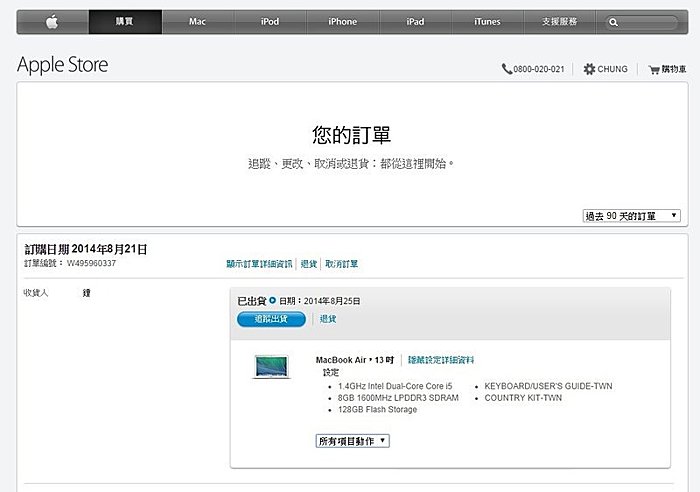Click the 您的訂單 page heading
Viewport: 700px width, 492px height.
click(351, 135)
